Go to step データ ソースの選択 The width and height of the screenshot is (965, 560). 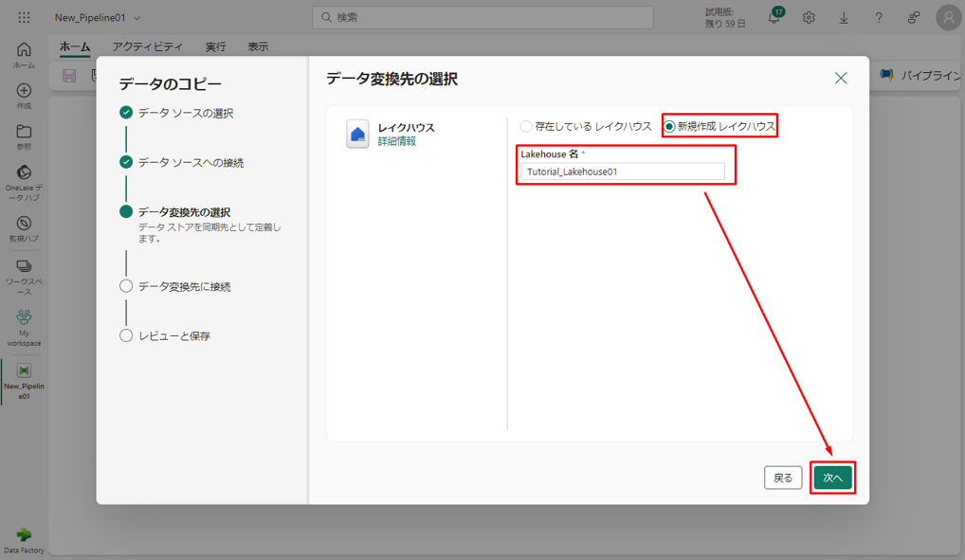tap(185, 113)
